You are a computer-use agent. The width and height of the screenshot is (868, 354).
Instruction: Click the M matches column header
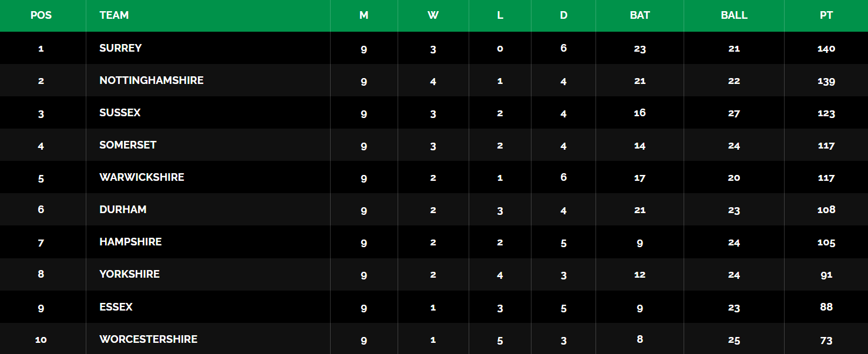coord(364,15)
